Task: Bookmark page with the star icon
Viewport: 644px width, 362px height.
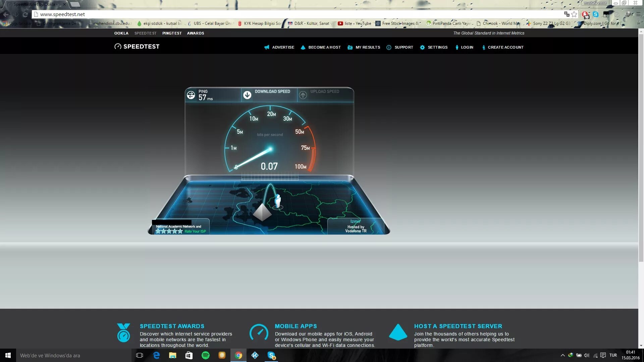Action: (x=574, y=14)
